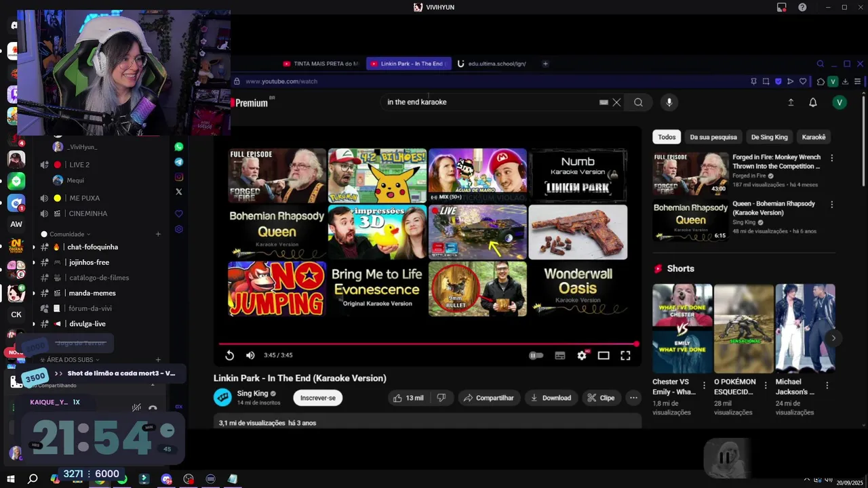Image resolution: width=868 pixels, height=488 pixels.
Task: Replay the video with the replay icon
Action: 229,355
